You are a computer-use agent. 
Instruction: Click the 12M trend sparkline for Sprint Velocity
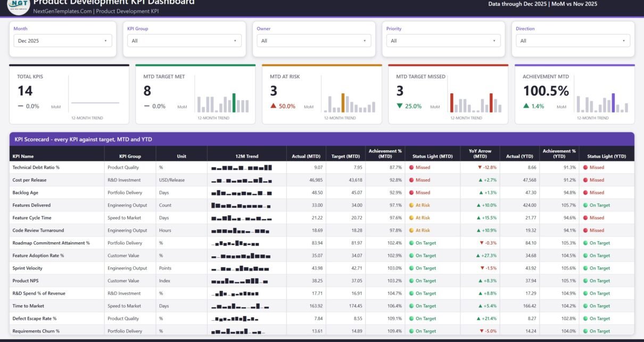tap(242, 268)
